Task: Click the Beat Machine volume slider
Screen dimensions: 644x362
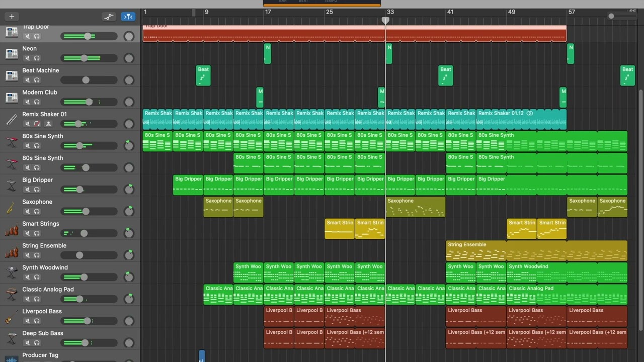Action: click(x=89, y=80)
